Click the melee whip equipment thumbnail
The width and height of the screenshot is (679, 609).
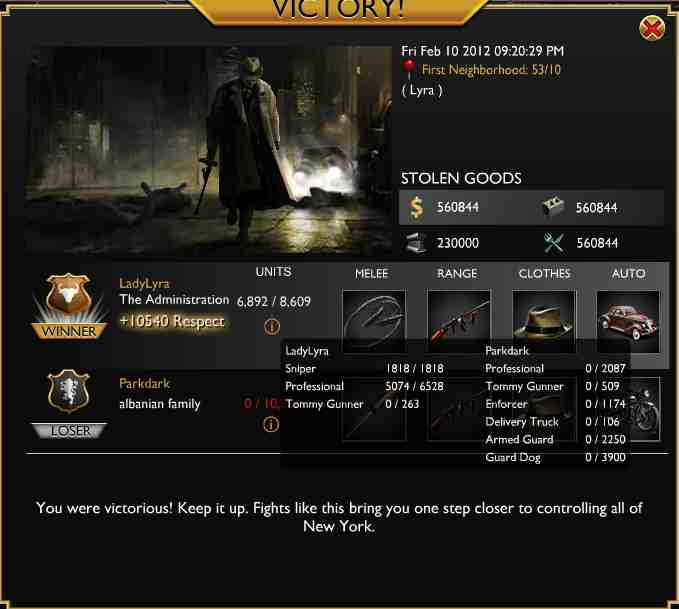click(x=374, y=321)
